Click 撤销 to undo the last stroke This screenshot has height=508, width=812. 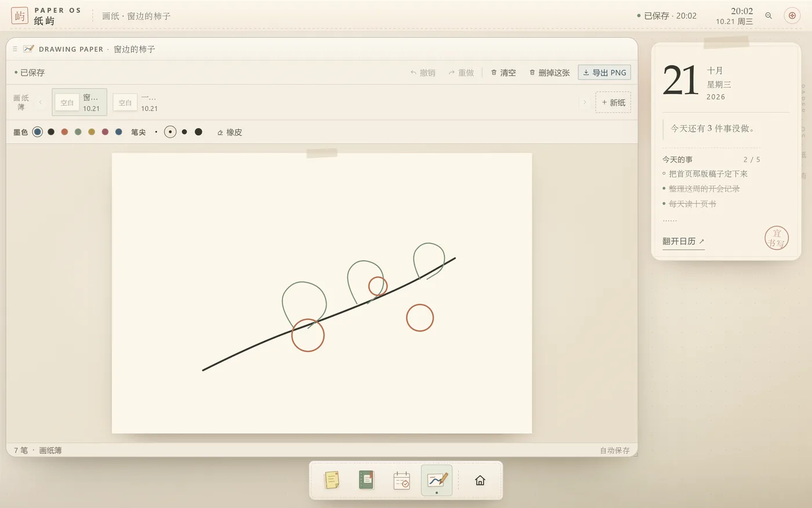point(423,73)
